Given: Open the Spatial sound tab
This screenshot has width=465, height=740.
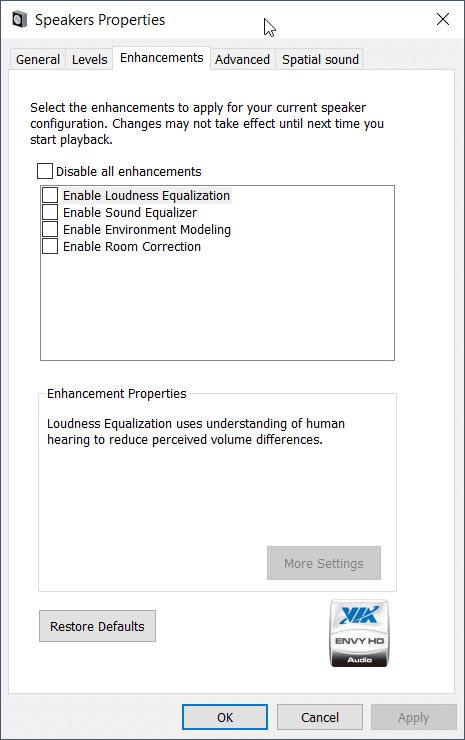Looking at the screenshot, I should [x=320, y=59].
